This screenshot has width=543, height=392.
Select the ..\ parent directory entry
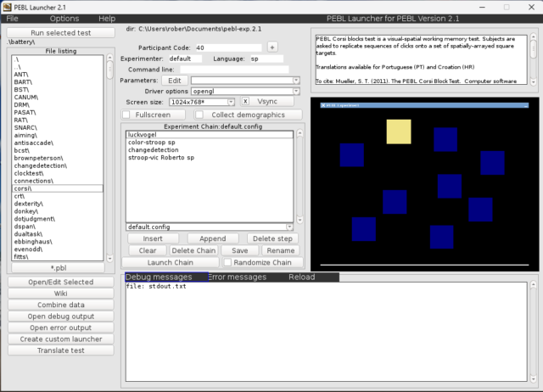click(58, 67)
